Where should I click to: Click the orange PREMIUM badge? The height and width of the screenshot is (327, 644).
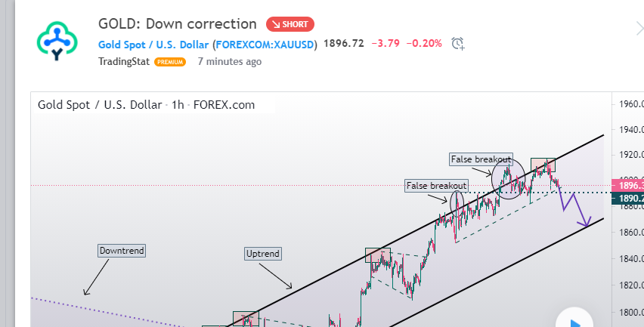click(170, 62)
